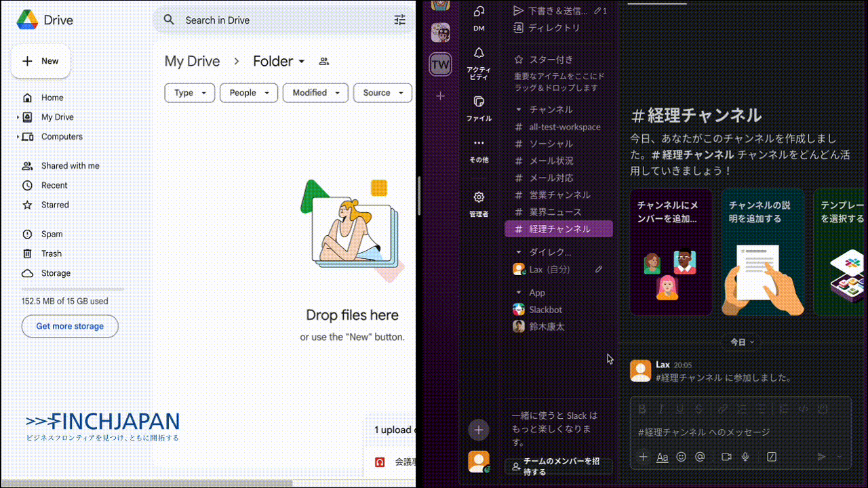This screenshot has width=868, height=488.
Task: Open Drive search filter options icon
Action: click(400, 20)
